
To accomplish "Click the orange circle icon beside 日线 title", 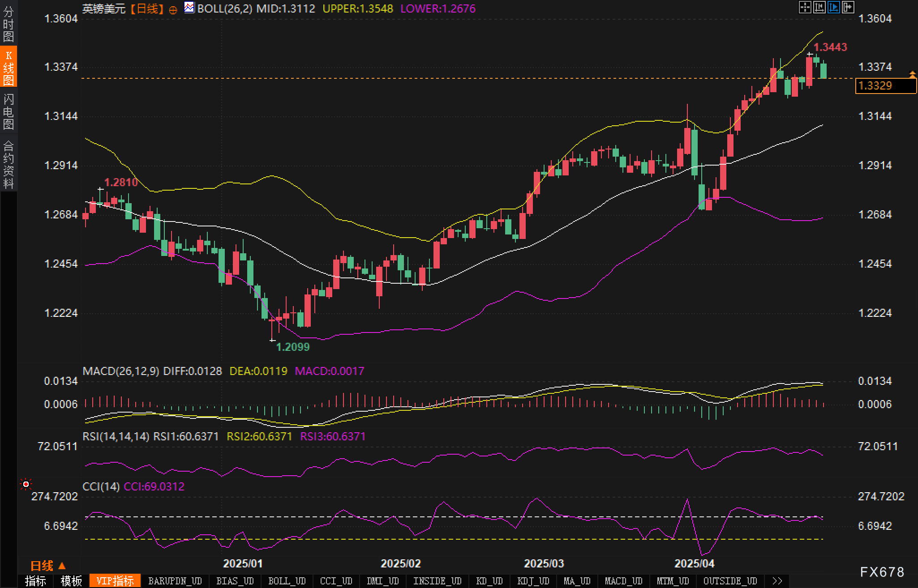I will click(x=173, y=10).
